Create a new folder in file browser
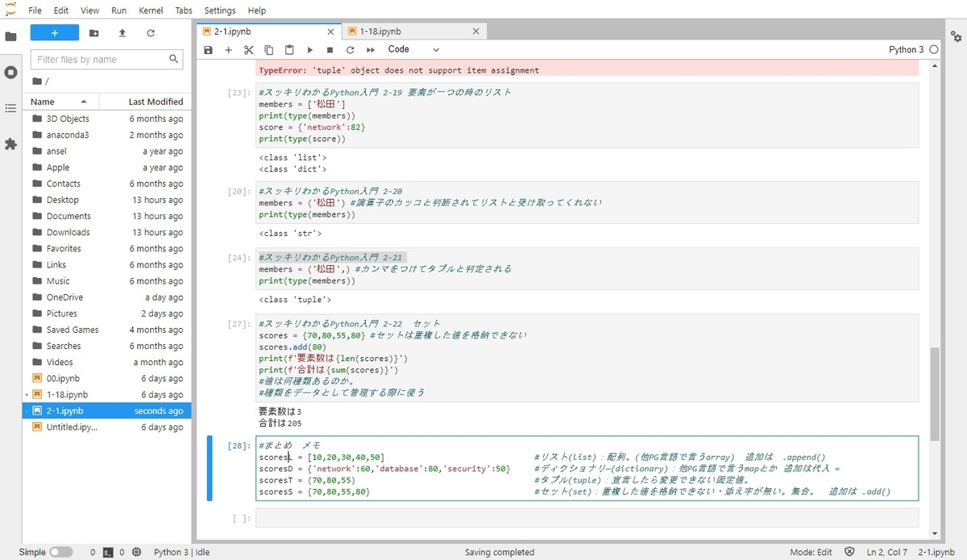The height and width of the screenshot is (560, 967). coord(94,33)
